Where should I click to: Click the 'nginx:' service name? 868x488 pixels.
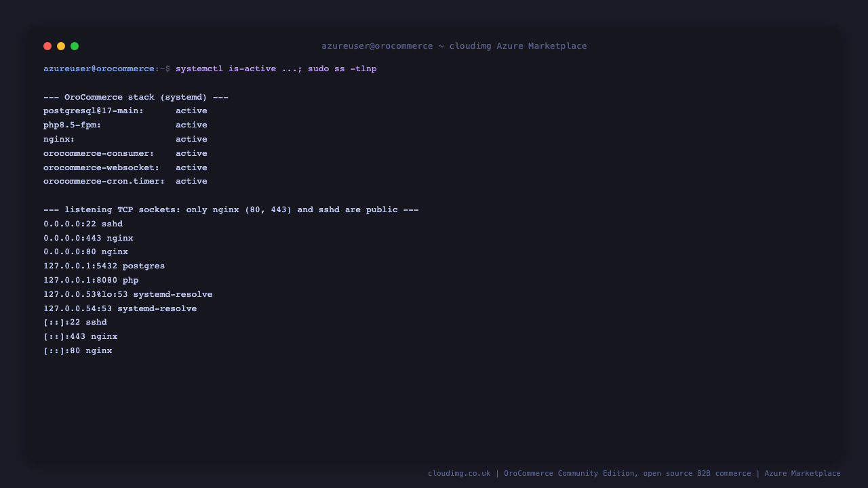pyautogui.click(x=59, y=140)
